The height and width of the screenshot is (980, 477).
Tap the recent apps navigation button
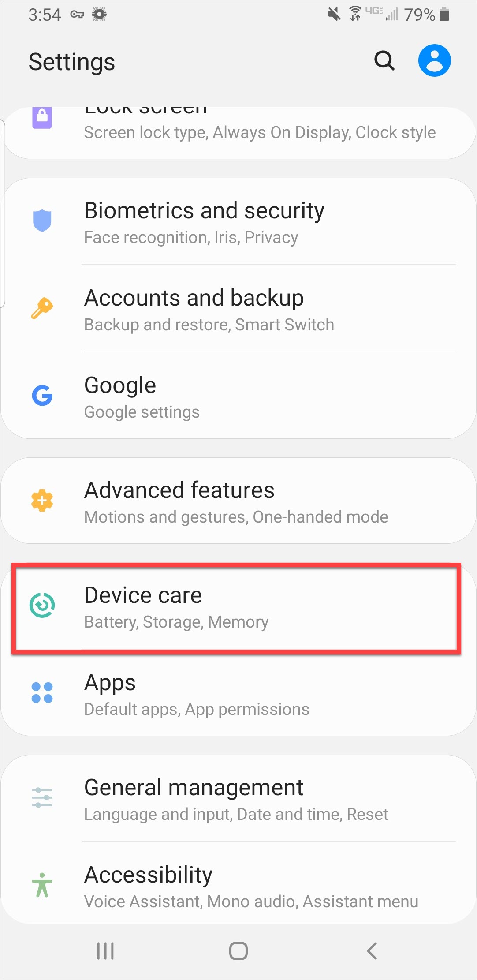pos(105,950)
